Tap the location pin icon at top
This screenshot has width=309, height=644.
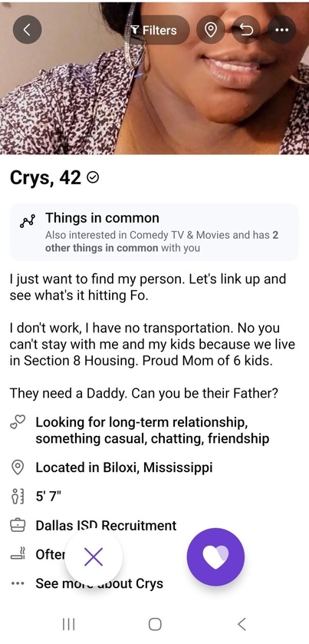[x=211, y=30]
